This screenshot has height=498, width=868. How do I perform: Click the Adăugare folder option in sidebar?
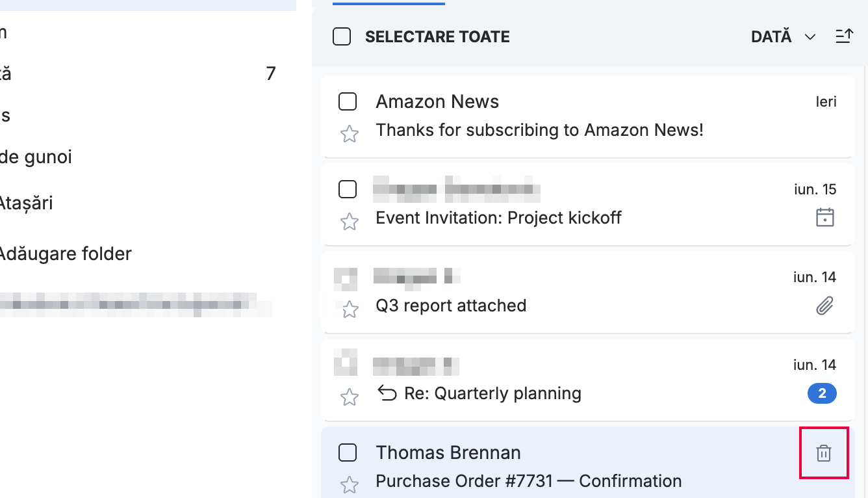click(65, 254)
